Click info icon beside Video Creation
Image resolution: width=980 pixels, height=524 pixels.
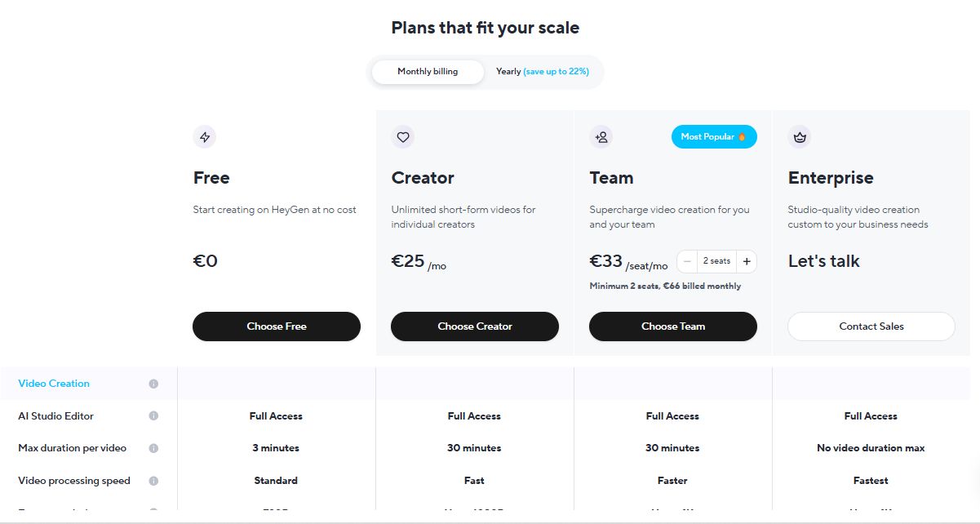point(153,384)
